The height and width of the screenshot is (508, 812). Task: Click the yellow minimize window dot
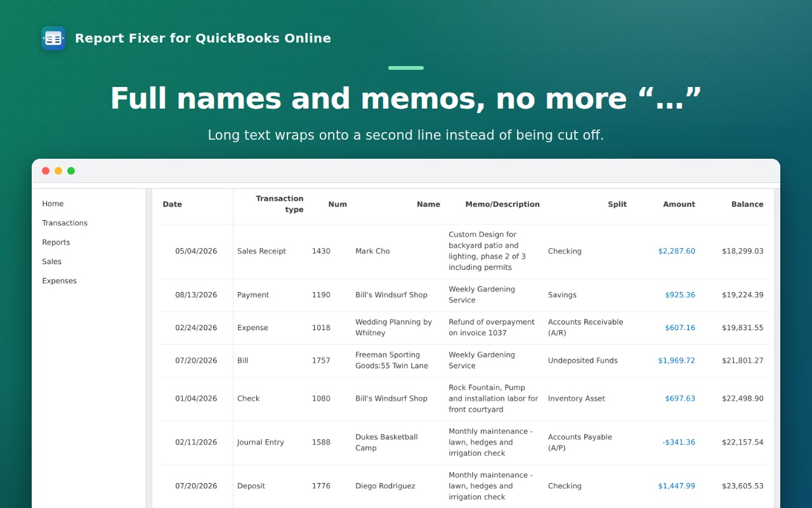[x=58, y=171]
